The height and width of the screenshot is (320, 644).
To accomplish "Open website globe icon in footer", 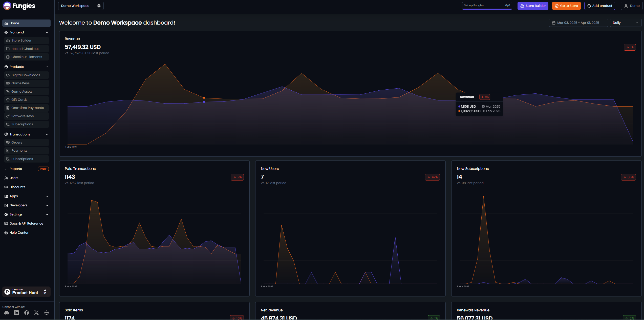I will (x=47, y=313).
